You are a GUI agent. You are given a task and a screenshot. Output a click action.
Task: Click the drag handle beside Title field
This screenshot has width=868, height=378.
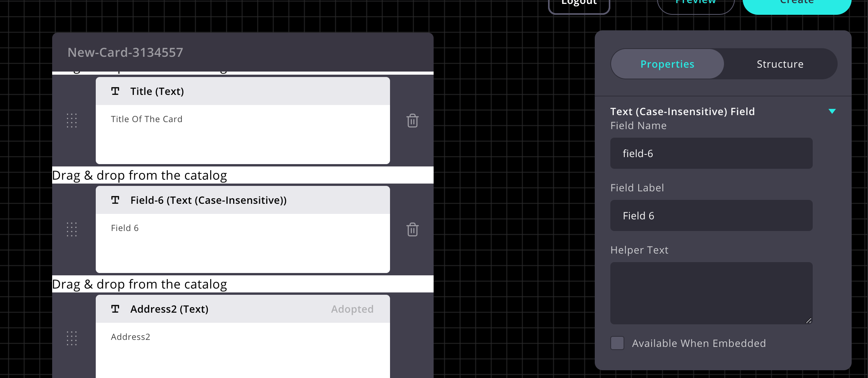72,121
